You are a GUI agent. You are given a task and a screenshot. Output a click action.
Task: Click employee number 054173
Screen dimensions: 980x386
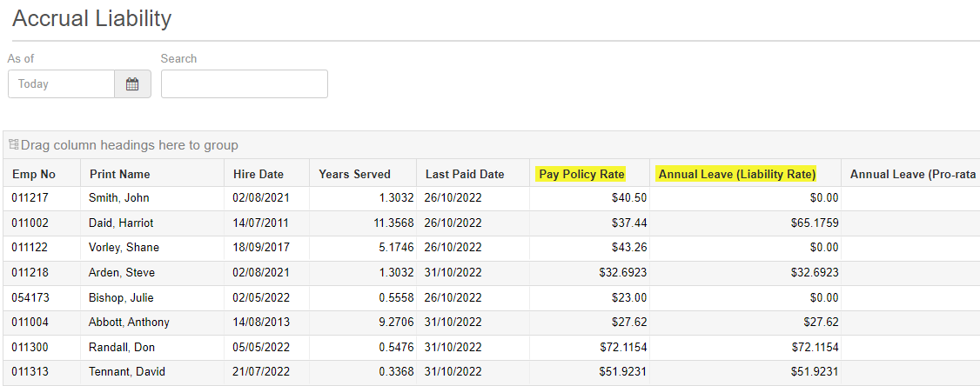click(30, 297)
